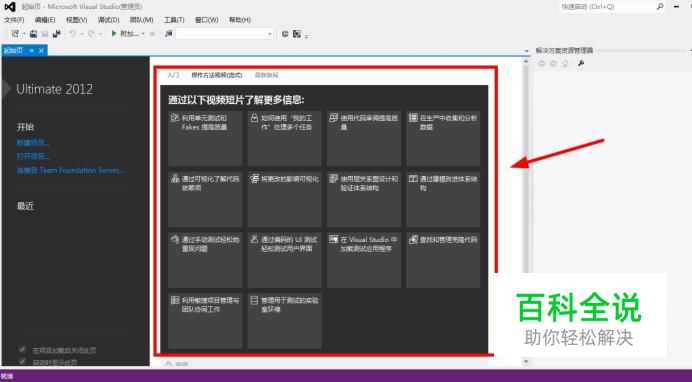
Task: Open the toolbar search combo box dropdown
Action: pyautogui.click(x=270, y=34)
